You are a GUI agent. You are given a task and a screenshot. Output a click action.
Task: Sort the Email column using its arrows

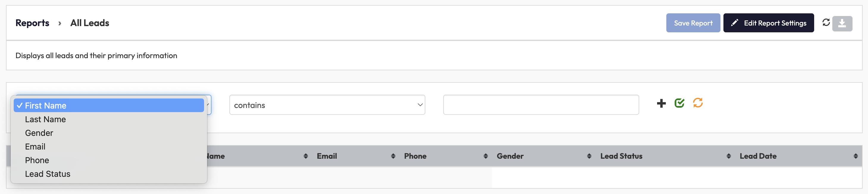pos(393,156)
